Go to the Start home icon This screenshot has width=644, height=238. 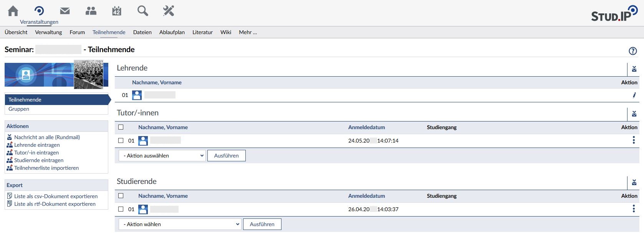[x=13, y=11]
